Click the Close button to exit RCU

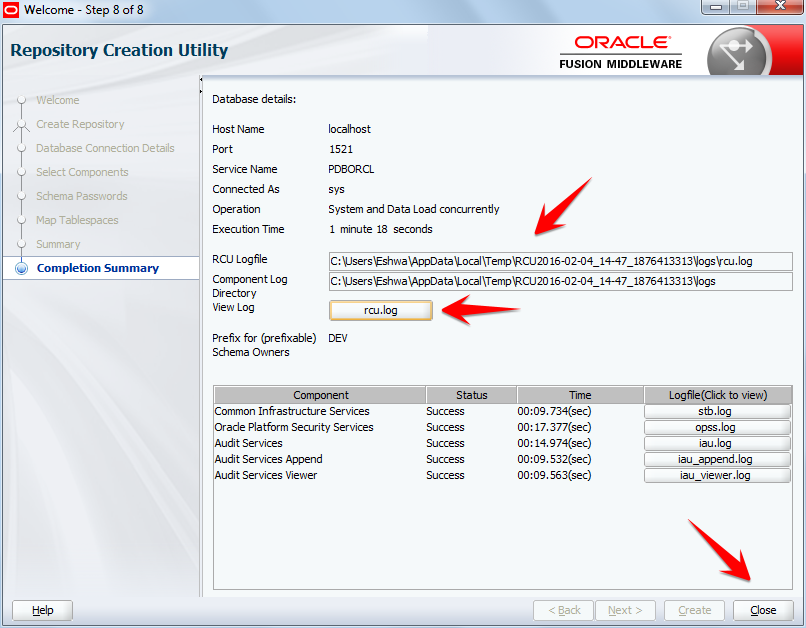click(x=763, y=610)
